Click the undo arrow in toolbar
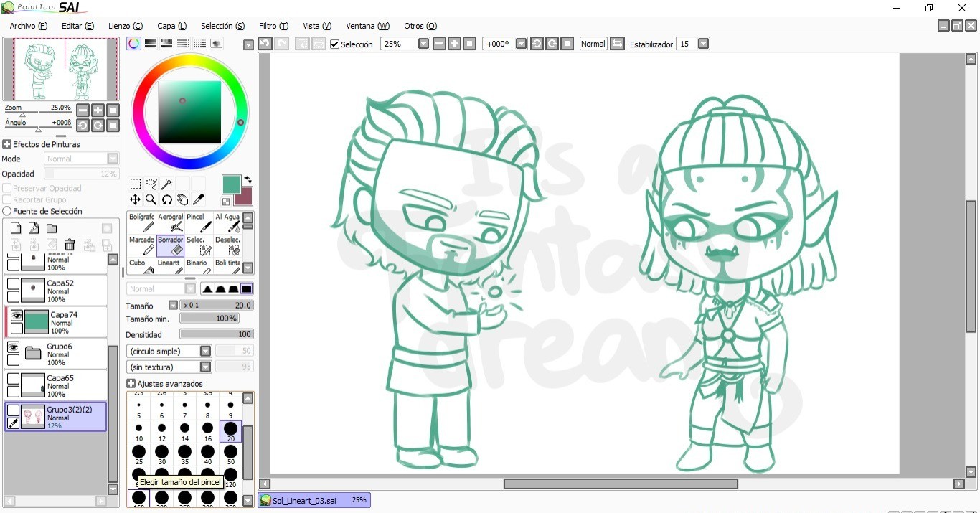This screenshot has width=980, height=513. coord(265,44)
